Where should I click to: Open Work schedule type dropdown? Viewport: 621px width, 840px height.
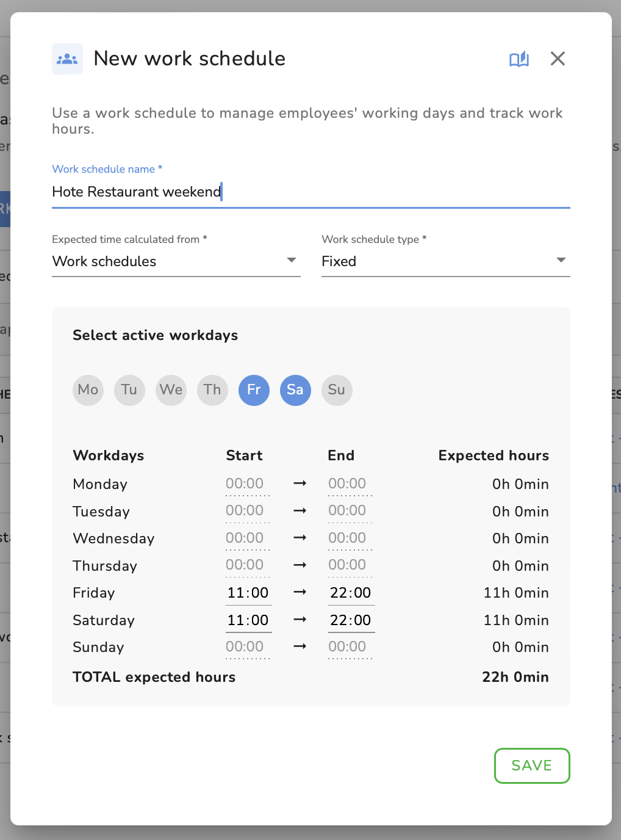tap(446, 261)
